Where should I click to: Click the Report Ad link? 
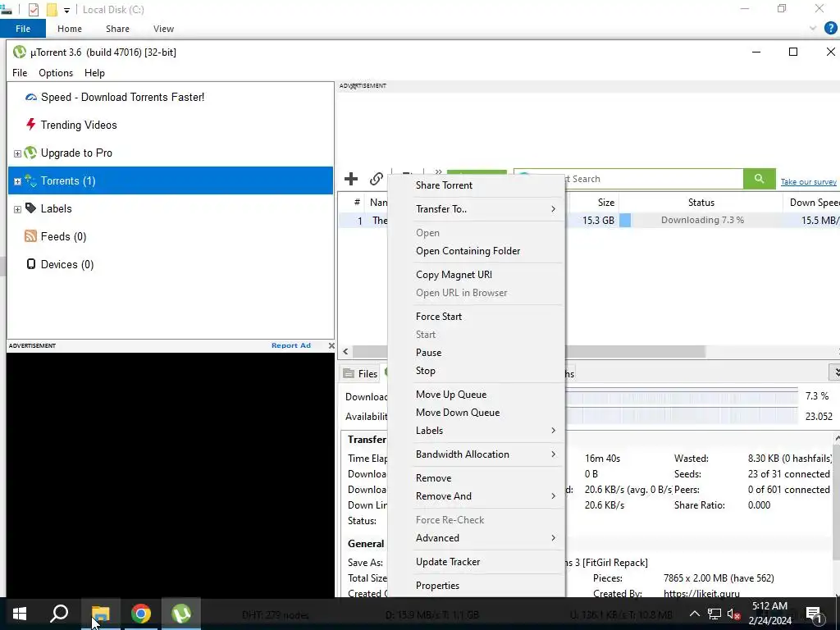[x=291, y=345]
